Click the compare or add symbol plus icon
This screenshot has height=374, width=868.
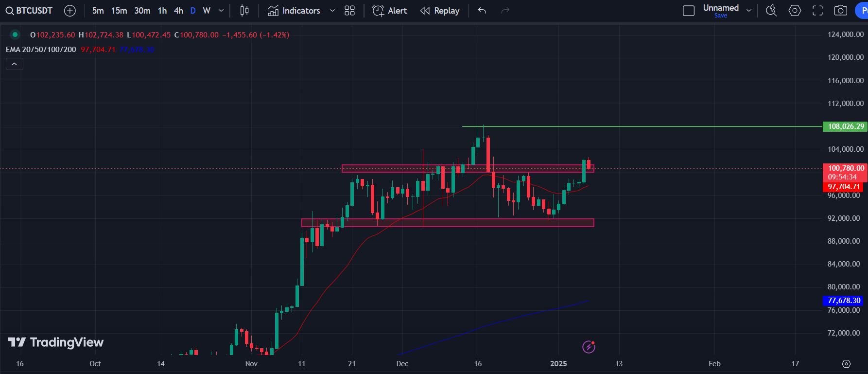coord(70,11)
